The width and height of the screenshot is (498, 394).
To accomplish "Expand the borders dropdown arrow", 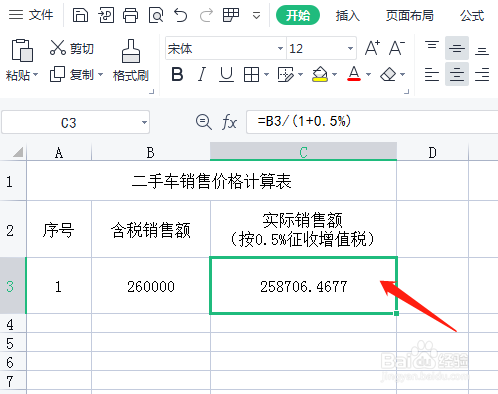I will [266, 74].
